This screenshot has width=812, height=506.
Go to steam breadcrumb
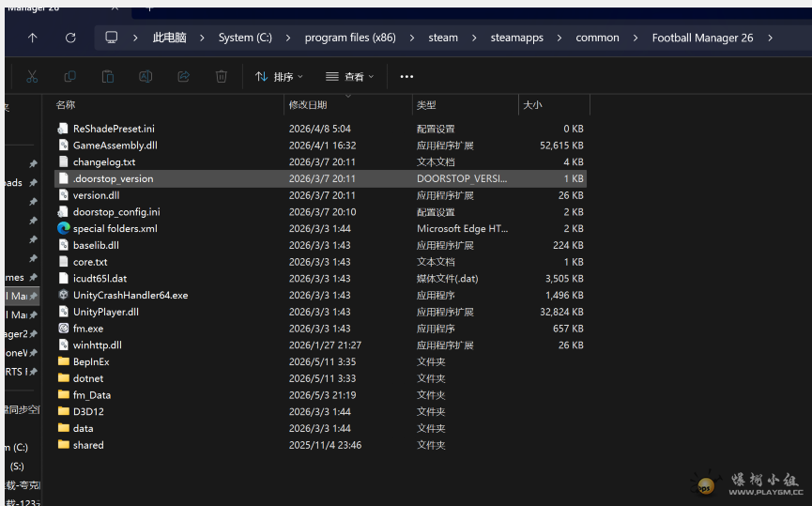(x=443, y=38)
